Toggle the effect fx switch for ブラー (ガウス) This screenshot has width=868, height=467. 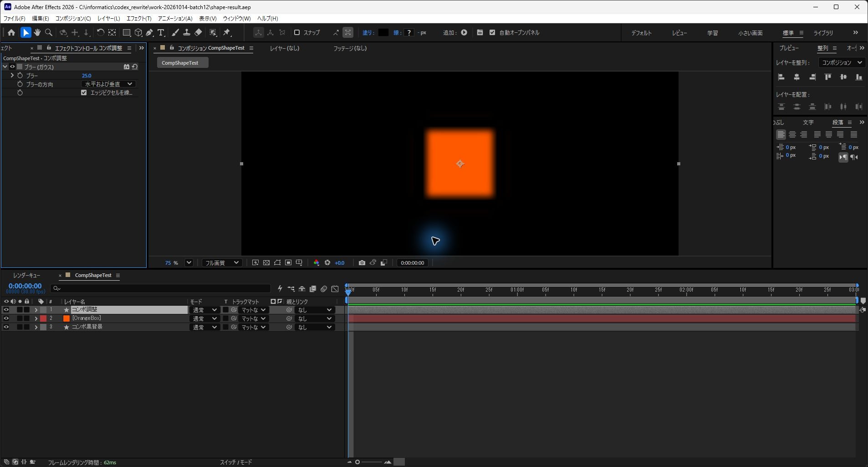(x=12, y=67)
